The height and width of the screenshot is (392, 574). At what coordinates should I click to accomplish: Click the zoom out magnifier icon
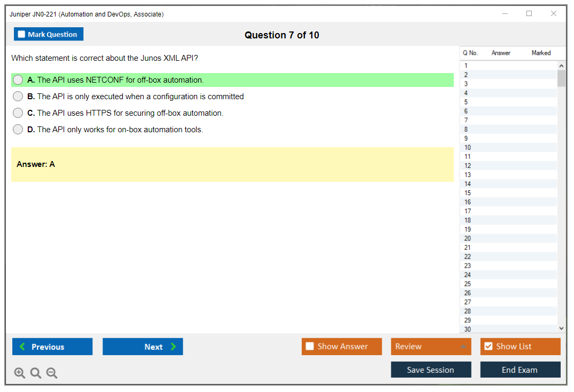(52, 373)
